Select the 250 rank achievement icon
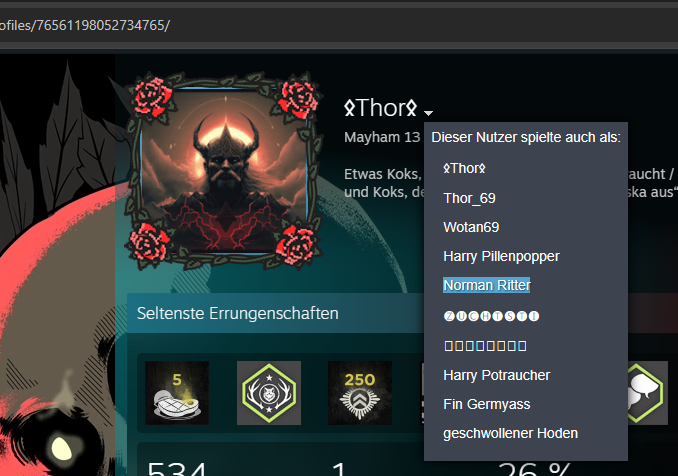678x476 pixels. [x=360, y=393]
